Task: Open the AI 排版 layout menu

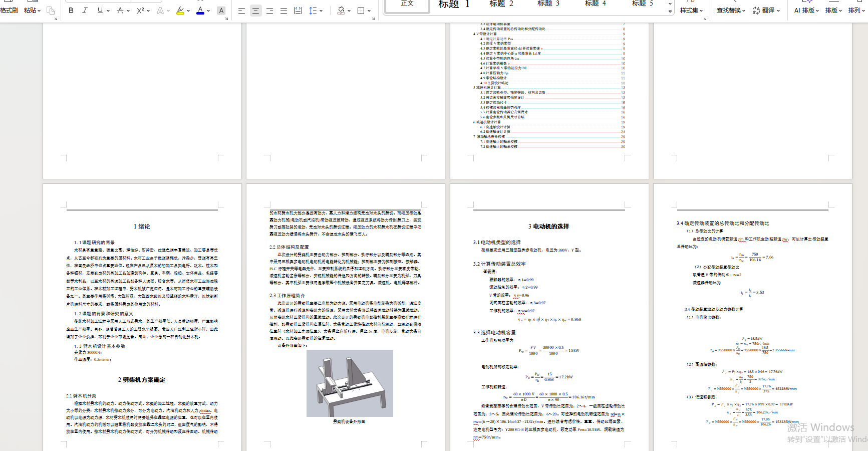Action: tap(806, 11)
